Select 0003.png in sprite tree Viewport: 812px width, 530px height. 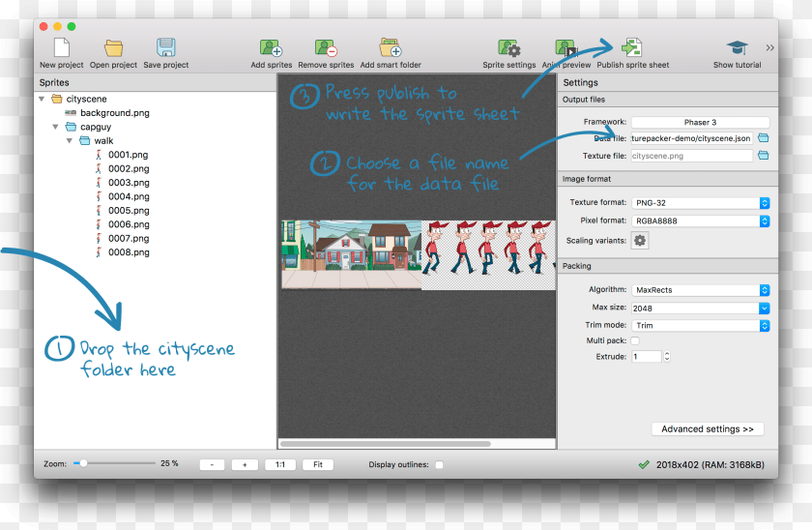(x=128, y=183)
